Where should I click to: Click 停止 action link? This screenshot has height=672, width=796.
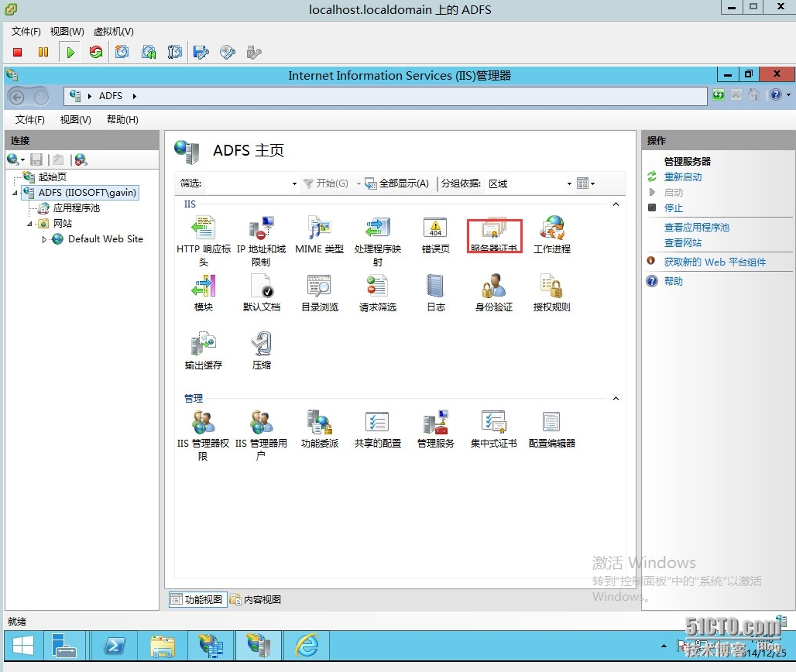pos(674,208)
